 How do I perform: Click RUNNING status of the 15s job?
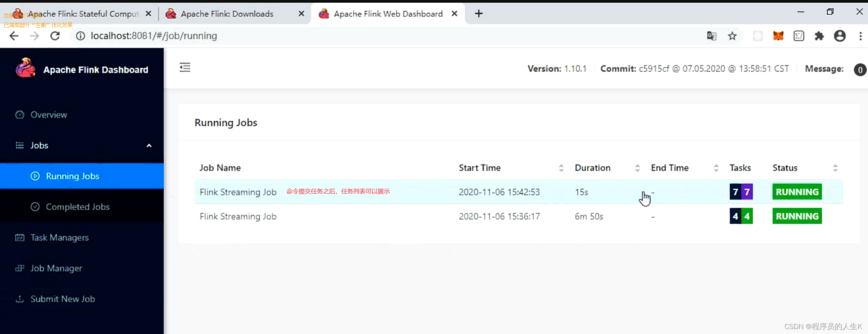coord(797,192)
